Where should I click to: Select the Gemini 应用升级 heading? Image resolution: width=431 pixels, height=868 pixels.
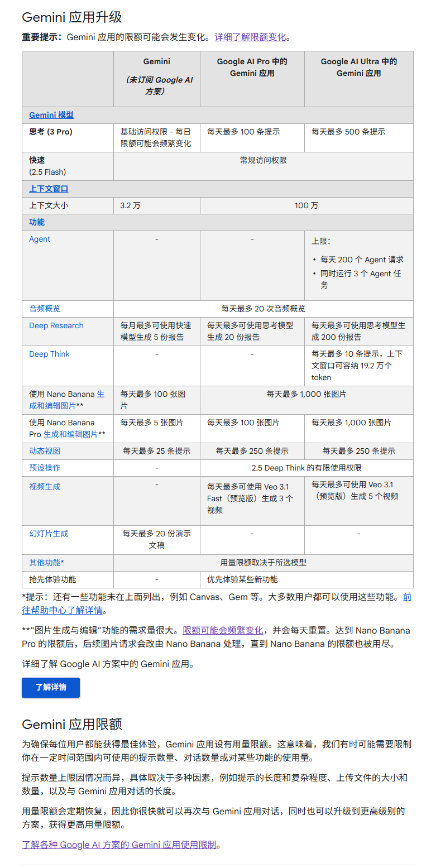(x=72, y=17)
